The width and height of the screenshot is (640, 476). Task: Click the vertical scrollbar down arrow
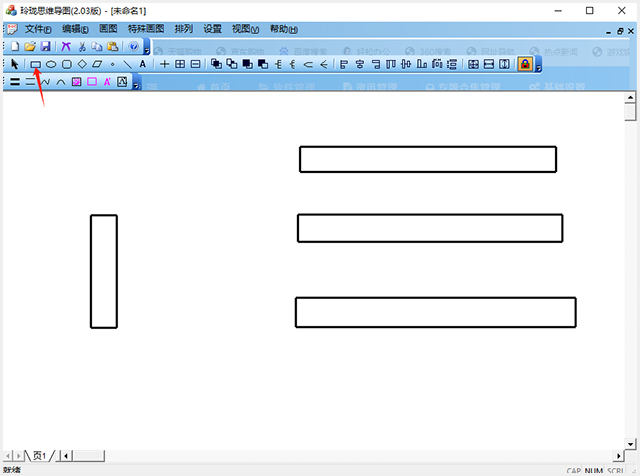(x=632, y=440)
